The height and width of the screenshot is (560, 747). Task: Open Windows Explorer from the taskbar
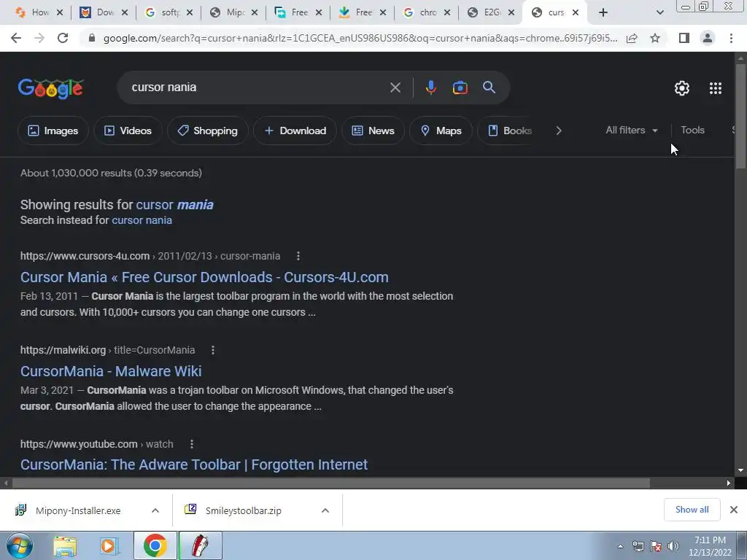pyautogui.click(x=65, y=546)
